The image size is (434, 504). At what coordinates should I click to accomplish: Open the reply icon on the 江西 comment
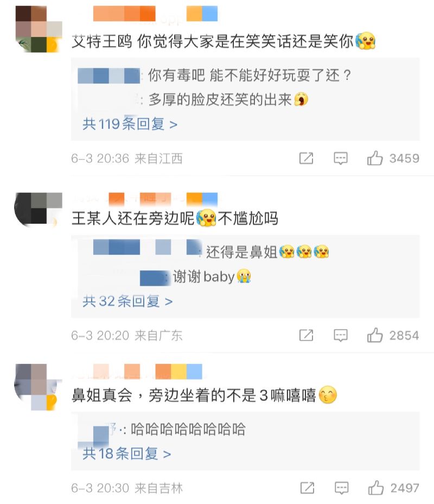(341, 159)
